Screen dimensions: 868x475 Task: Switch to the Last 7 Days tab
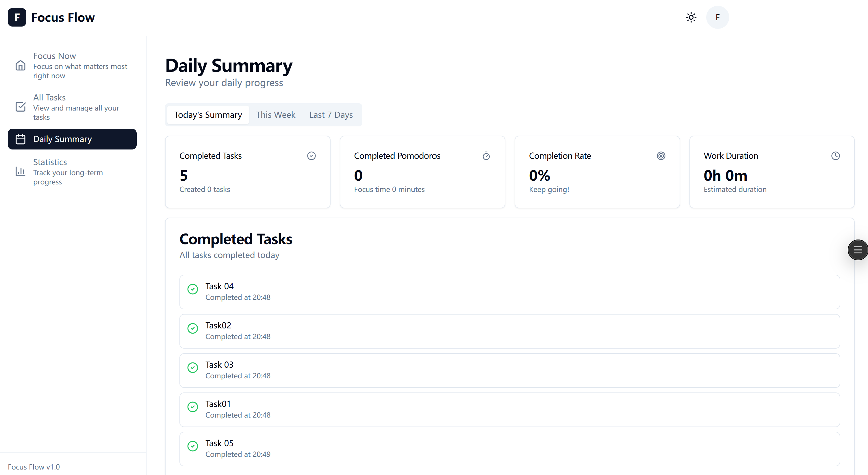coord(331,115)
